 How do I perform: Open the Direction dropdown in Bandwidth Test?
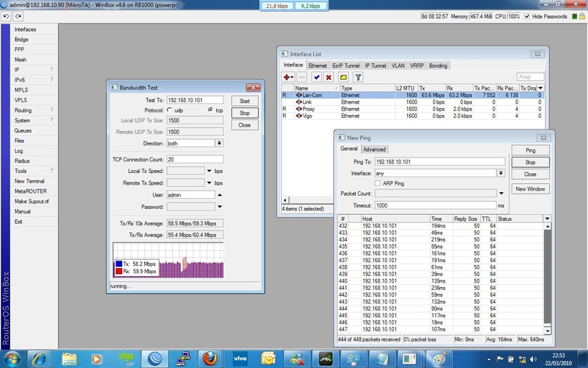(219, 144)
